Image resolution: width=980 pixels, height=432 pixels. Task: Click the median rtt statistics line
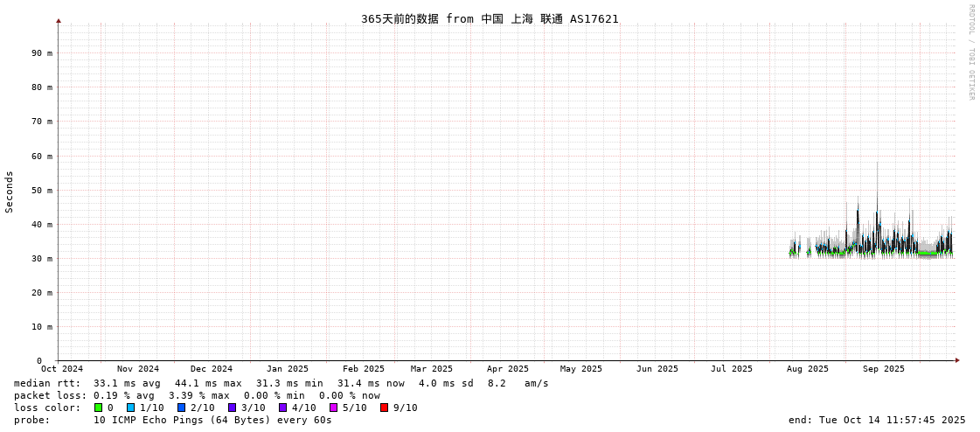coord(281,383)
